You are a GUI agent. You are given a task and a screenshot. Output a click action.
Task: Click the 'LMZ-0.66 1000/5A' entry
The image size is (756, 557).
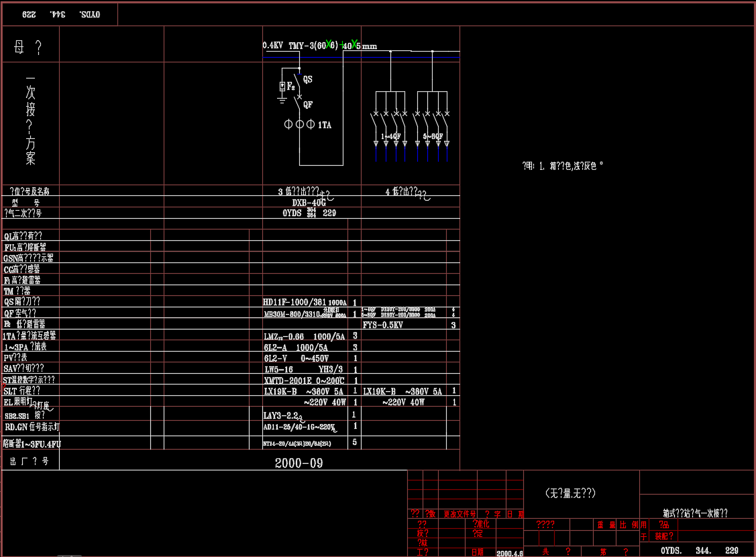click(x=305, y=337)
